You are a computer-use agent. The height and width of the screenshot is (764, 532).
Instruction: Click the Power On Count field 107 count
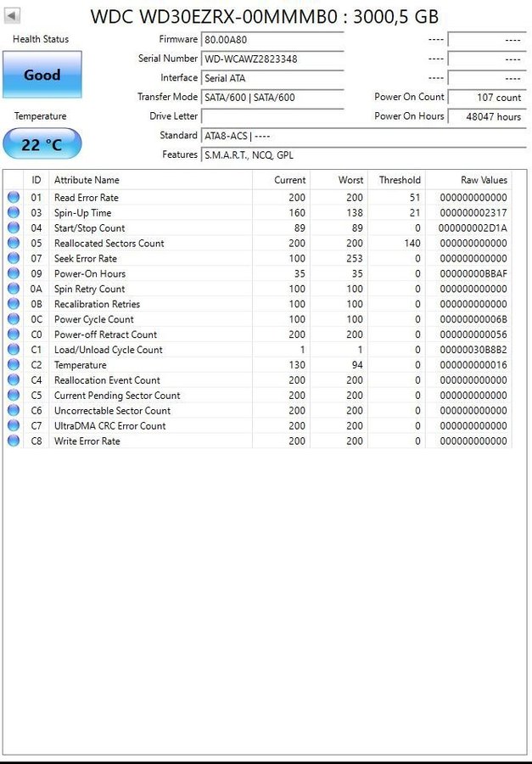click(487, 97)
